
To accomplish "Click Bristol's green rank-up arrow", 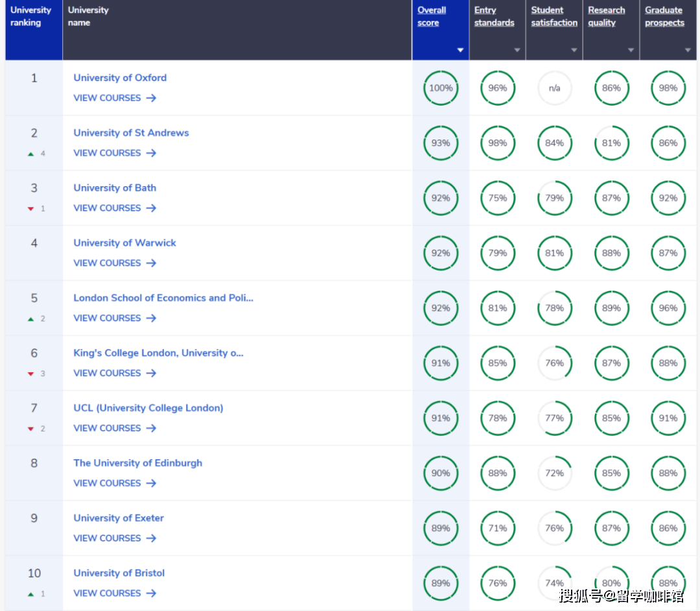I will point(31,594).
